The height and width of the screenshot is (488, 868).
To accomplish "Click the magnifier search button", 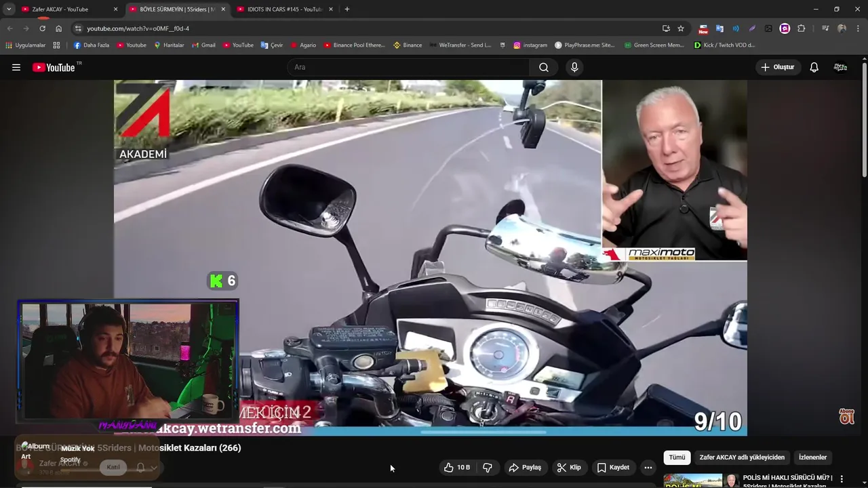I will [544, 67].
